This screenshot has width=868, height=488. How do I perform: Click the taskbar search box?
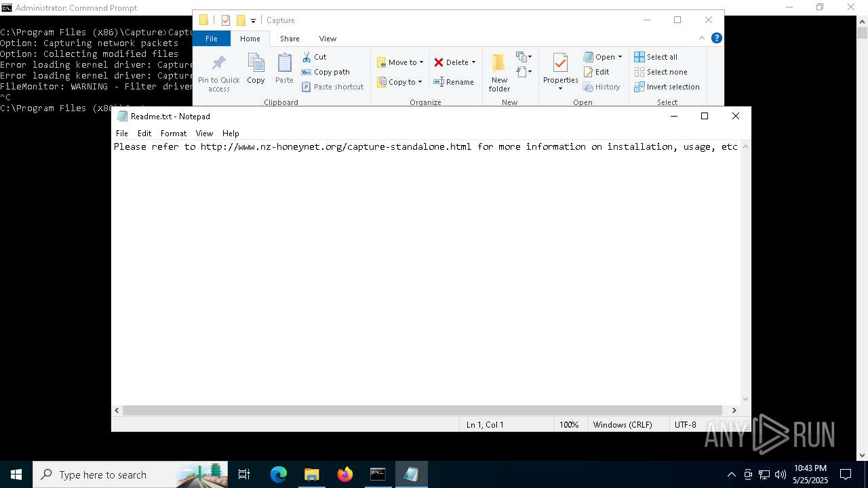(x=131, y=474)
